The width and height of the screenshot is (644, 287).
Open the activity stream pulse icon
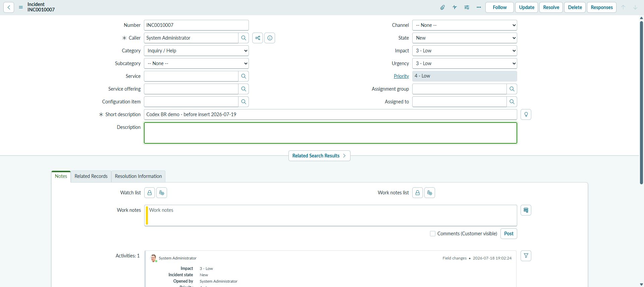[x=454, y=7]
